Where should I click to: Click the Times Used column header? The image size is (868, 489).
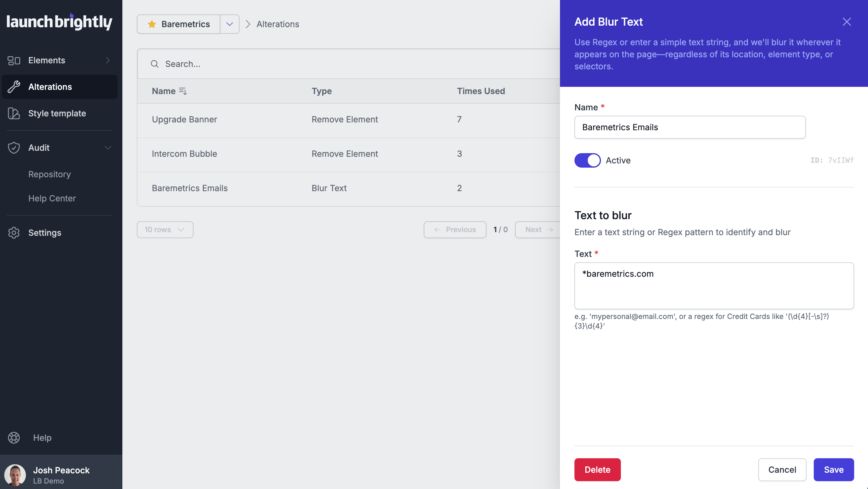pos(481,91)
